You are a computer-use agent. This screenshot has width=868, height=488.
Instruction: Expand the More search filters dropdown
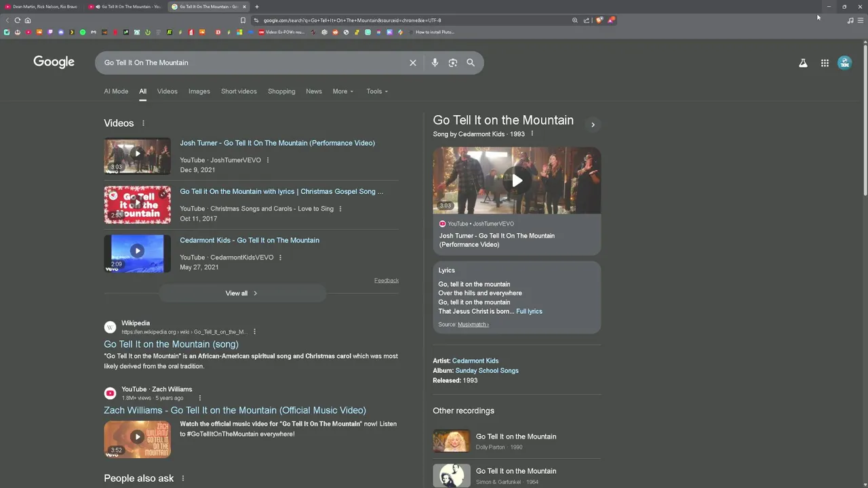[x=342, y=91]
